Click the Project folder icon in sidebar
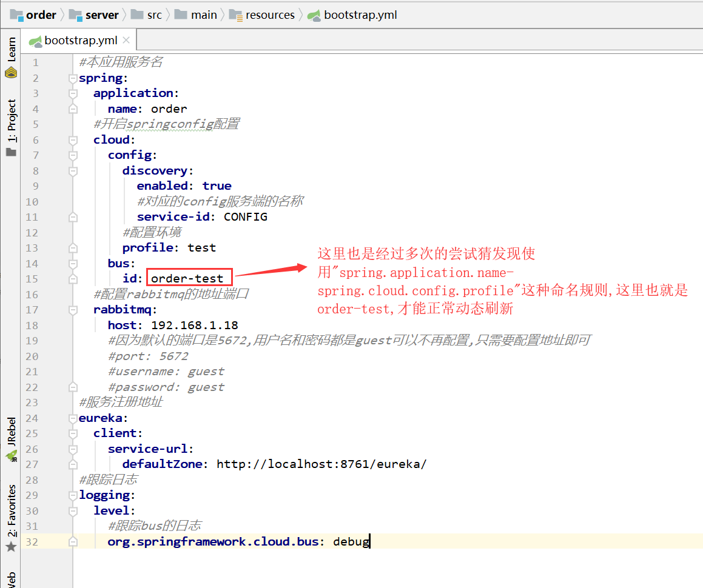Screen dimensions: 703x588 coord(11,152)
